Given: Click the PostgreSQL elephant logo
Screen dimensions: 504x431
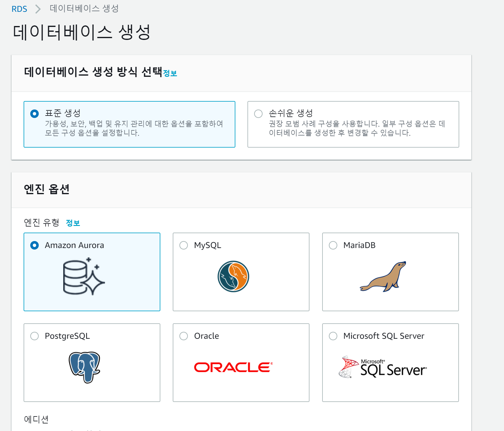Looking at the screenshot, I should [x=84, y=367].
